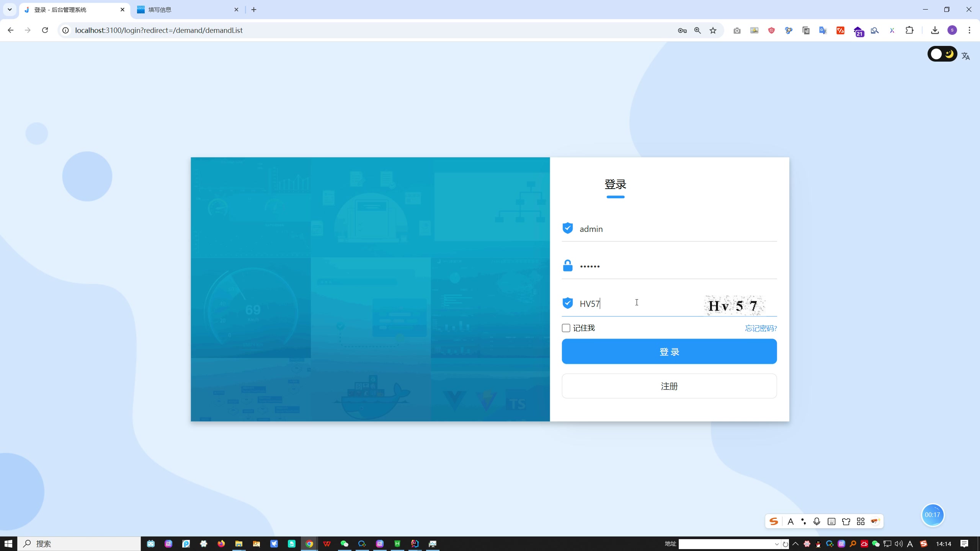The width and height of the screenshot is (980, 551).
Task: Click the camera screenshot extension
Action: pos(737,30)
